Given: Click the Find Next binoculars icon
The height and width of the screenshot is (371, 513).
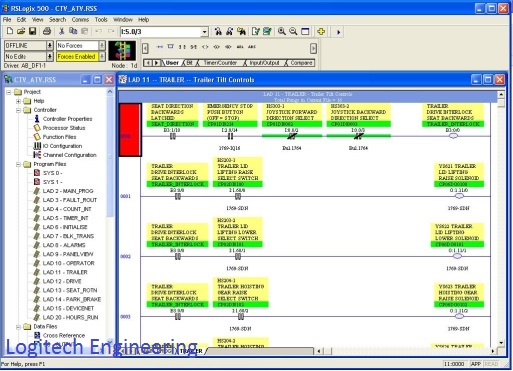Looking at the screenshot, I should pos(230,31).
